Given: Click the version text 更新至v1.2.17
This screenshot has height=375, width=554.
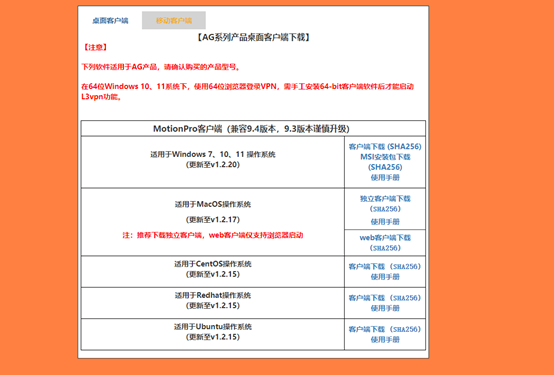Looking at the screenshot, I should (213, 219).
